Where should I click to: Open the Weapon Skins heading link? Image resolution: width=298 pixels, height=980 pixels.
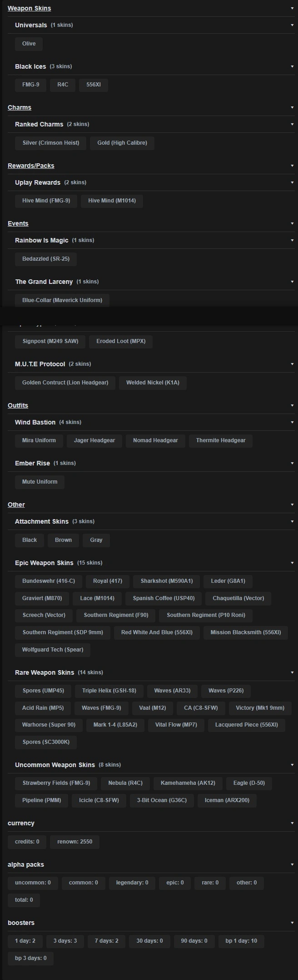click(29, 8)
